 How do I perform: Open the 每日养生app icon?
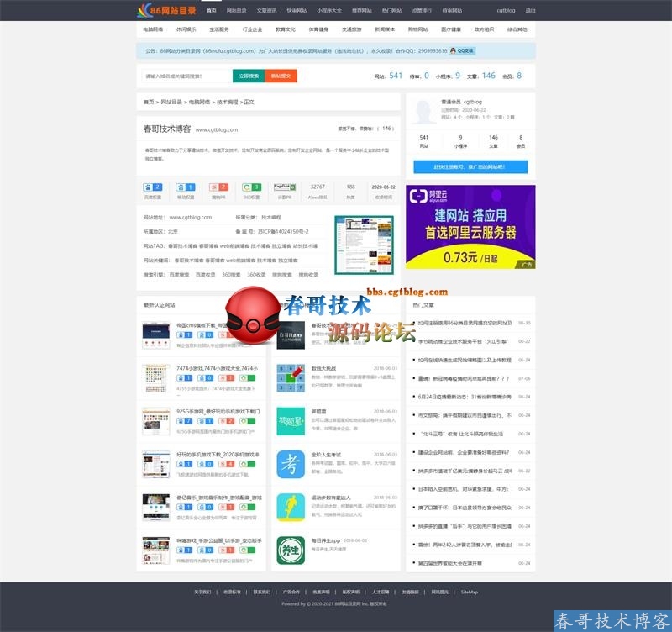point(291,550)
